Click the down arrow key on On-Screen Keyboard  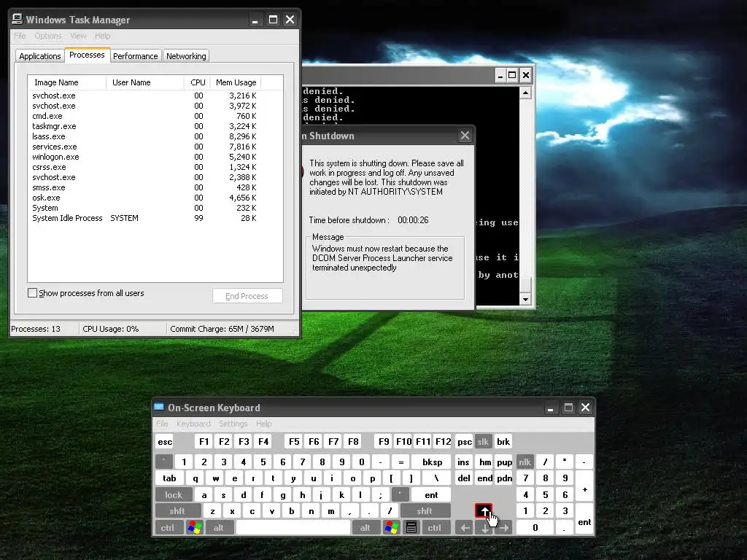click(x=484, y=528)
